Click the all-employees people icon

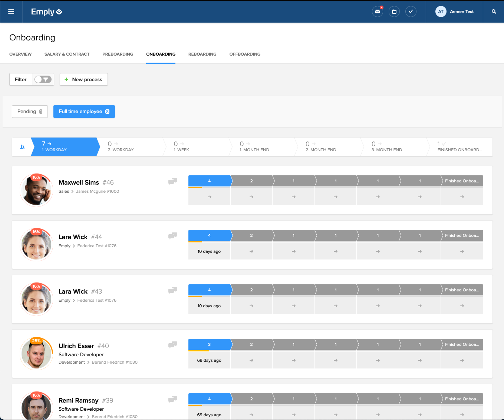[22, 147]
